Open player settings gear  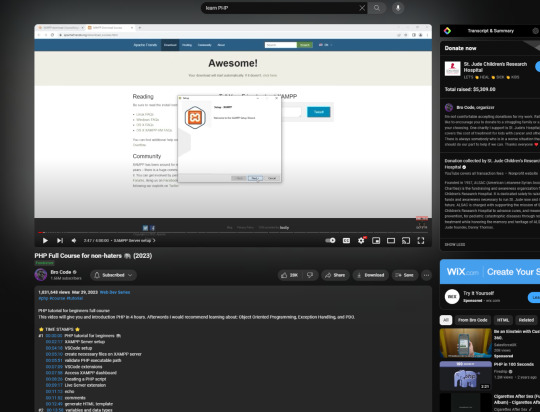361,240
